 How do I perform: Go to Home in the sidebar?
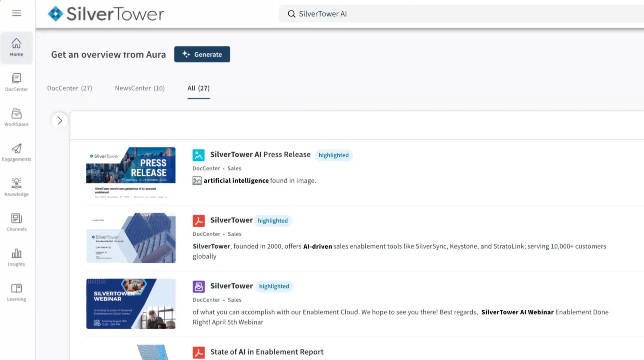tap(16, 47)
